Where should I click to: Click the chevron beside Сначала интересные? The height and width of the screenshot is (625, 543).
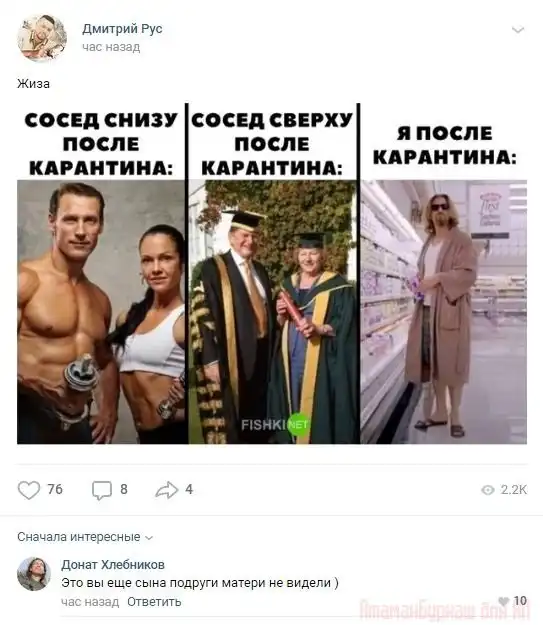click(149, 538)
